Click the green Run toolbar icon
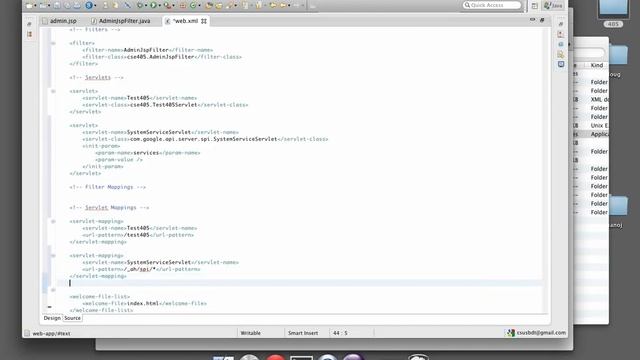Image resolution: width=640 pixels, height=360 pixels. pos(153,6)
